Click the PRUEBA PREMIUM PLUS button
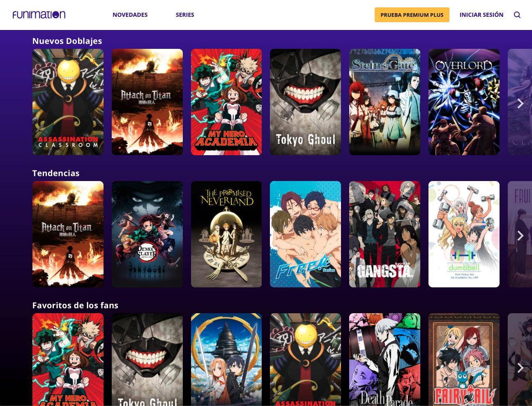Image resolution: width=532 pixels, height=406 pixels. click(412, 15)
